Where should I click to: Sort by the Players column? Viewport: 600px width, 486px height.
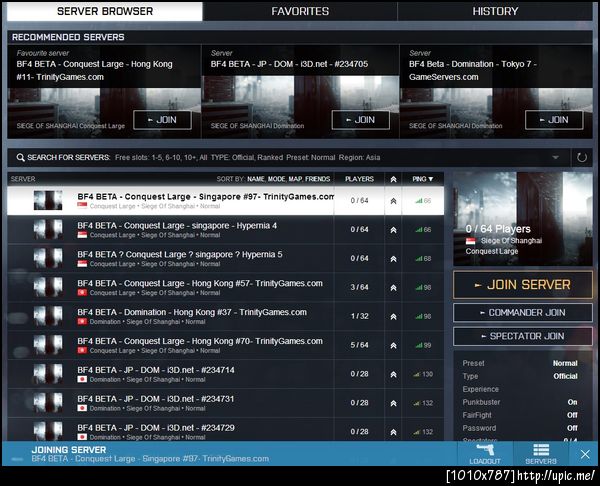tap(359, 179)
